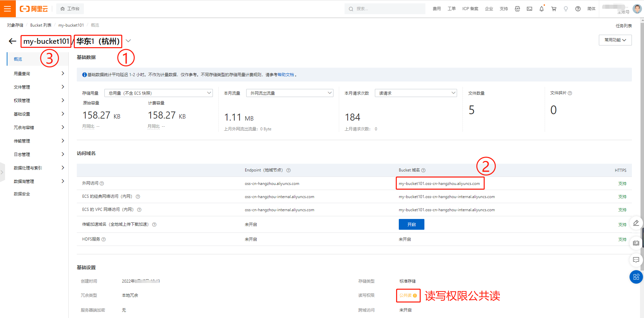644x318 pixels.
Task: Open the 工作台 workbench
Action: click(70, 9)
